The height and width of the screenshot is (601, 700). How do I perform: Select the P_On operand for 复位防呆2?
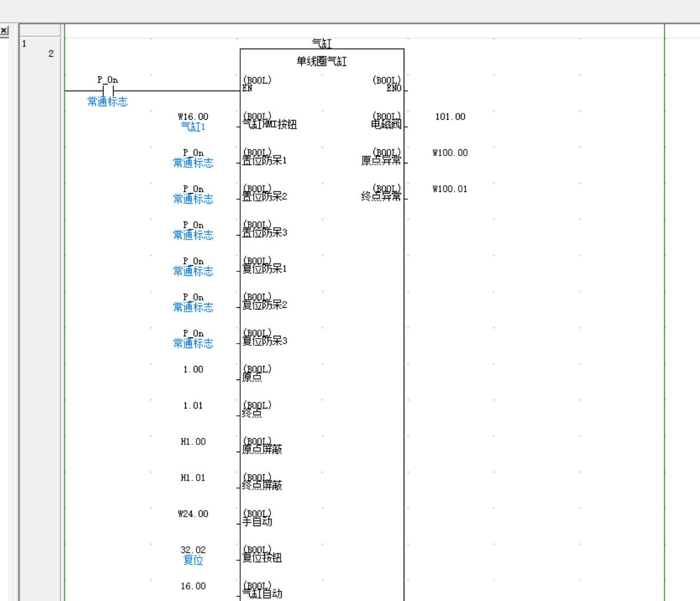pos(193,302)
